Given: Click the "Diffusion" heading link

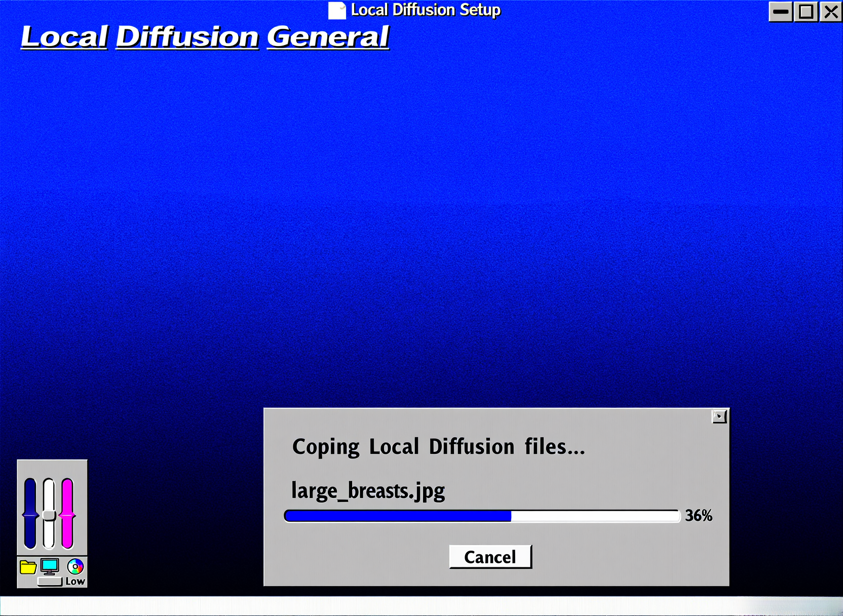Looking at the screenshot, I should point(187,37).
